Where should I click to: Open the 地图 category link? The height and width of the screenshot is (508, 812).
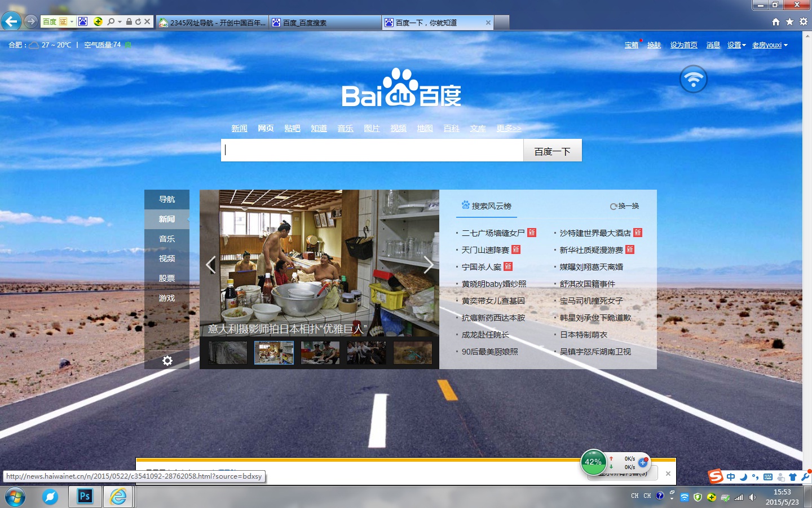[x=425, y=128]
